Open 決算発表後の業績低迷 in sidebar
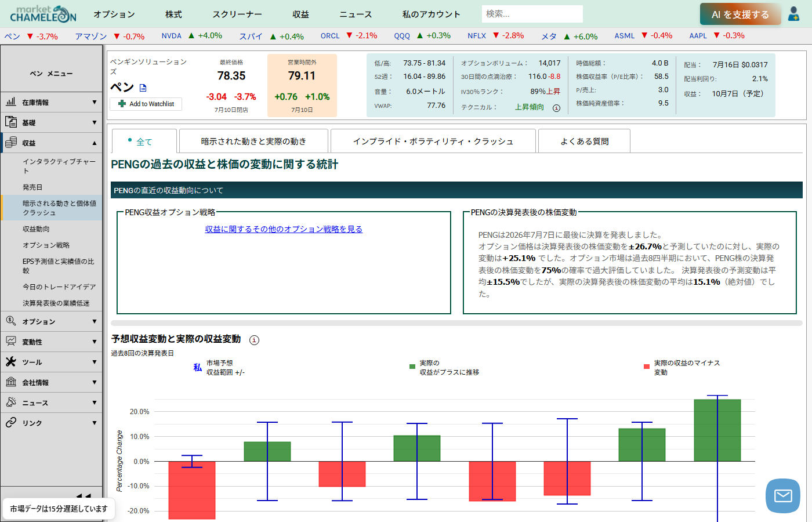The height and width of the screenshot is (522, 812). [x=56, y=303]
